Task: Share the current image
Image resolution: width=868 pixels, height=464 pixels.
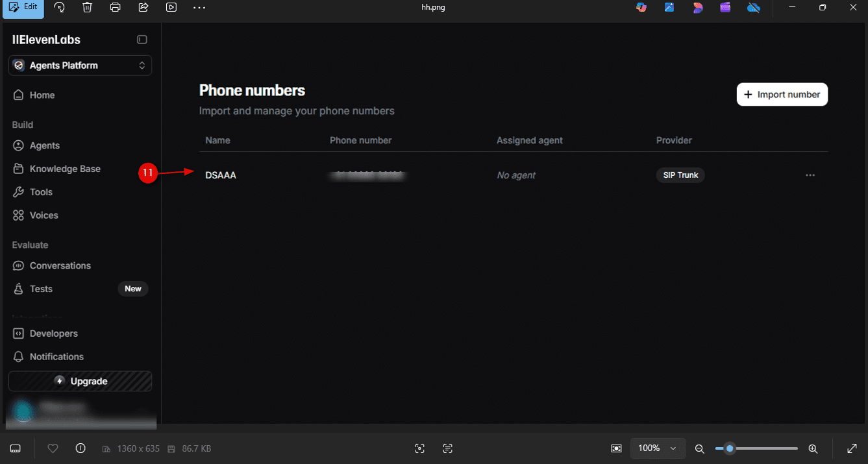Action: point(143,7)
